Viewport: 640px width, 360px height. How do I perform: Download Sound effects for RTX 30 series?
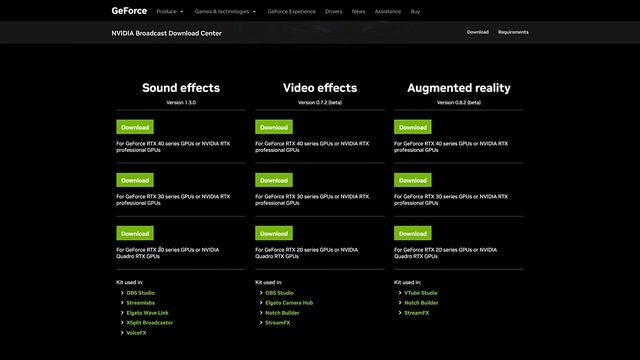135,180
